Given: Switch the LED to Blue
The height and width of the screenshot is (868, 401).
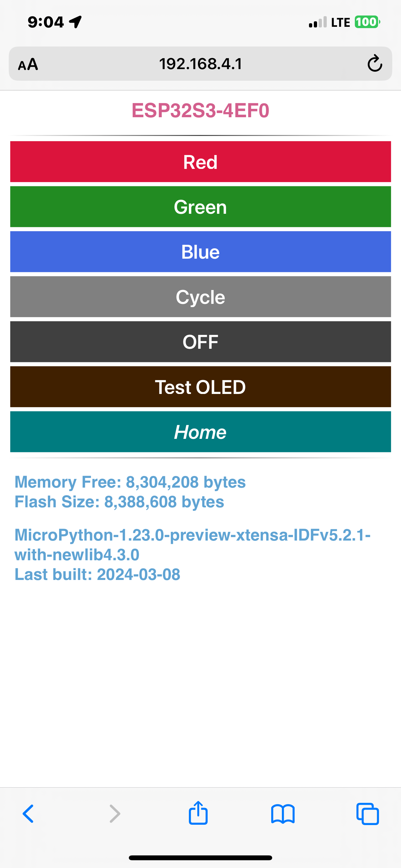Looking at the screenshot, I should pyautogui.click(x=200, y=252).
